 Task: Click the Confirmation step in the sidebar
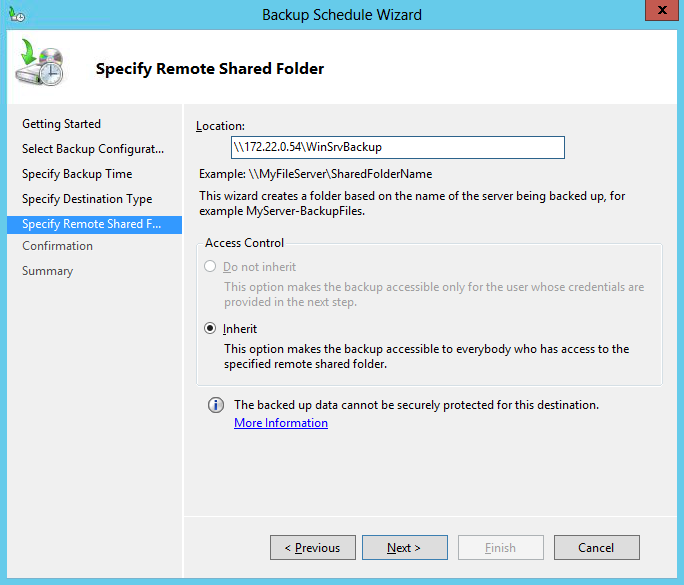tap(57, 246)
